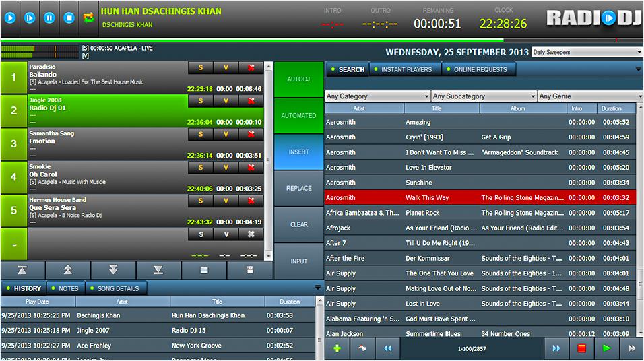Toggle the loop arrows icon in top toolbar
The image size is (644, 361).
[x=88, y=18]
